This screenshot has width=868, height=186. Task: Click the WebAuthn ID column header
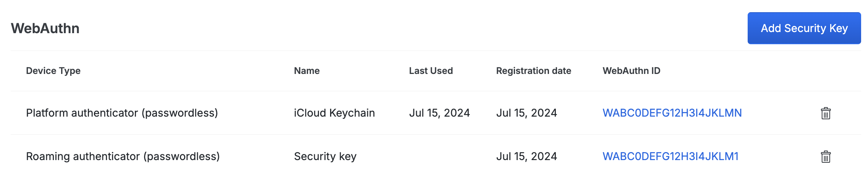[x=632, y=71]
